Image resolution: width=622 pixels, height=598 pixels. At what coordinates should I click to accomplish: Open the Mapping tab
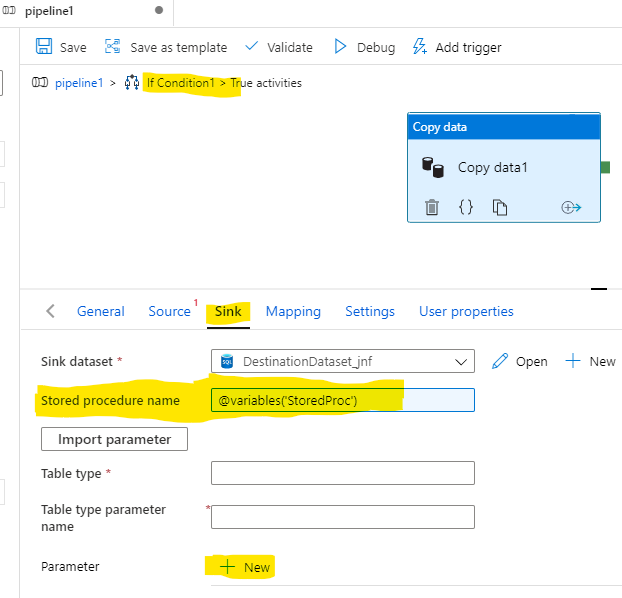(293, 311)
